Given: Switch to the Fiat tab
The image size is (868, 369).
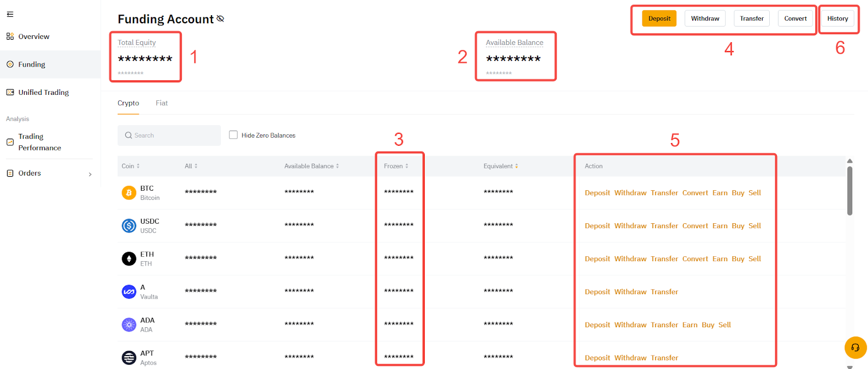Looking at the screenshot, I should click(162, 103).
